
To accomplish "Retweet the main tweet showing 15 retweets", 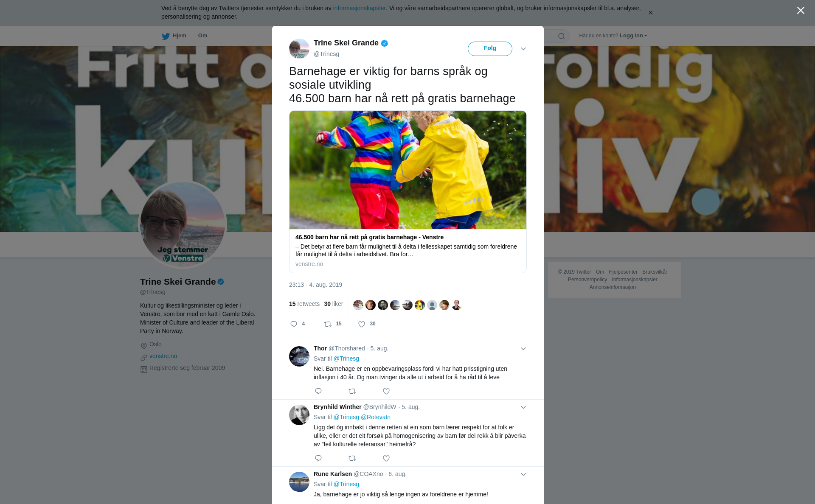I will click(328, 324).
